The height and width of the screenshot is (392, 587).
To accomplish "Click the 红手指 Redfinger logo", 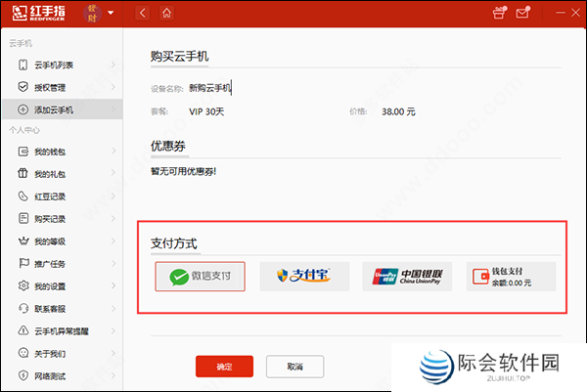I will point(38,13).
